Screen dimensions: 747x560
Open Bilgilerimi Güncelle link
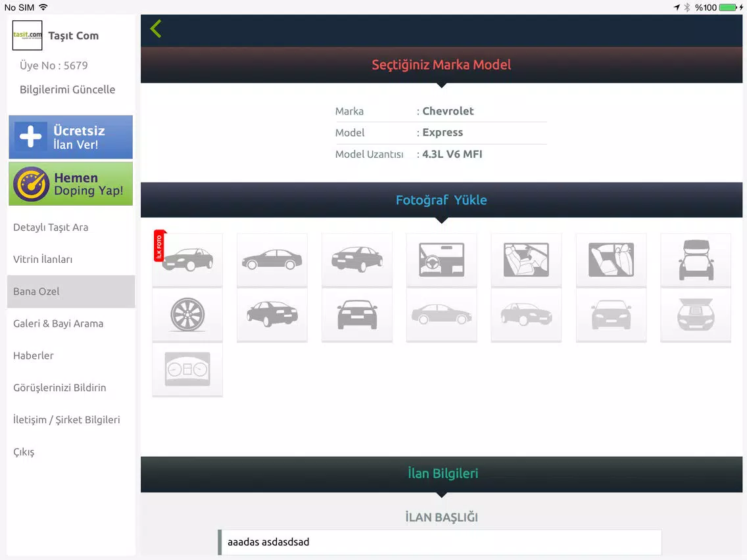click(x=67, y=89)
